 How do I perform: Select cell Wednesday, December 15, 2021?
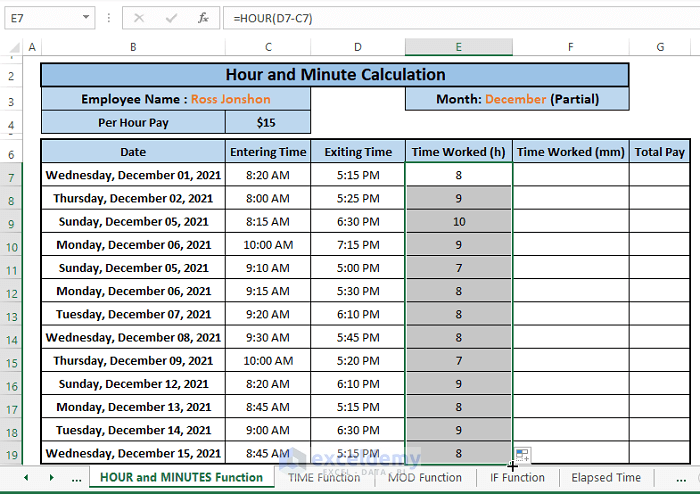pyautogui.click(x=133, y=453)
